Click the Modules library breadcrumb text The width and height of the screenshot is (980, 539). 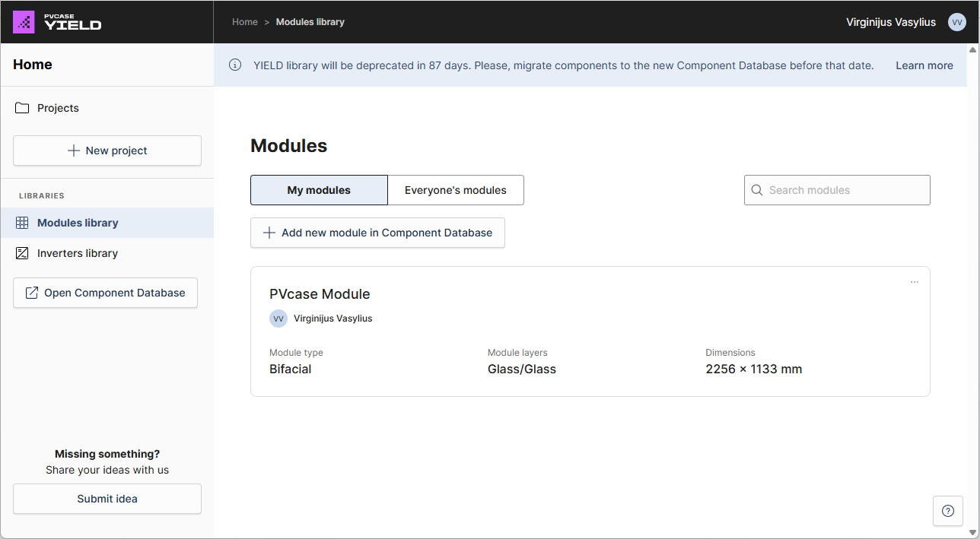click(310, 22)
